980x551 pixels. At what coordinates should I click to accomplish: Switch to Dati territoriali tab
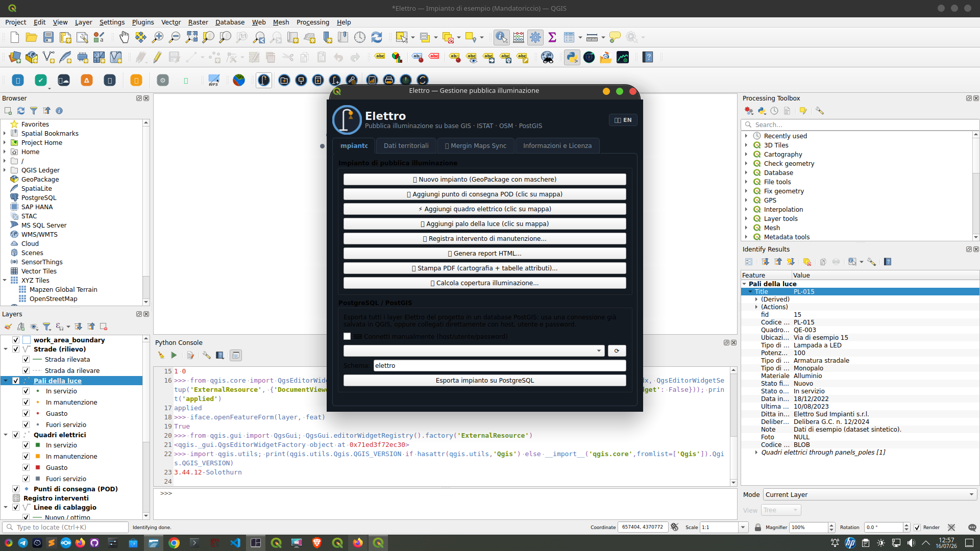[406, 146]
